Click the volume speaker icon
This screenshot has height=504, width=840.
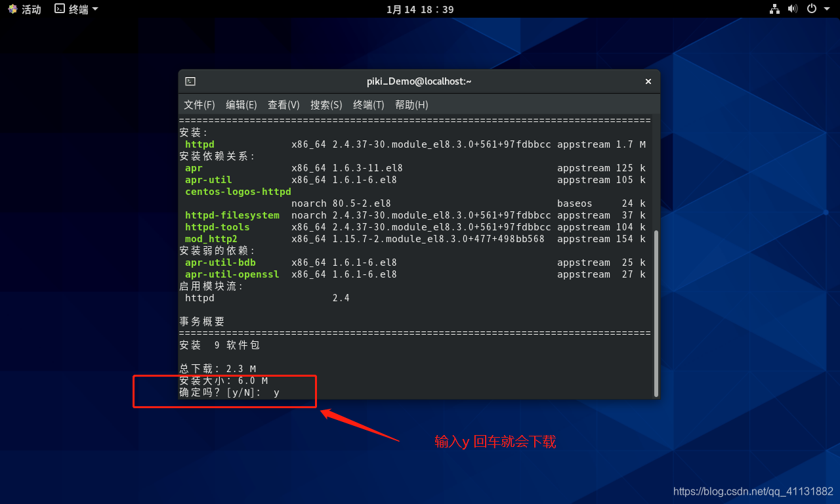[792, 9]
